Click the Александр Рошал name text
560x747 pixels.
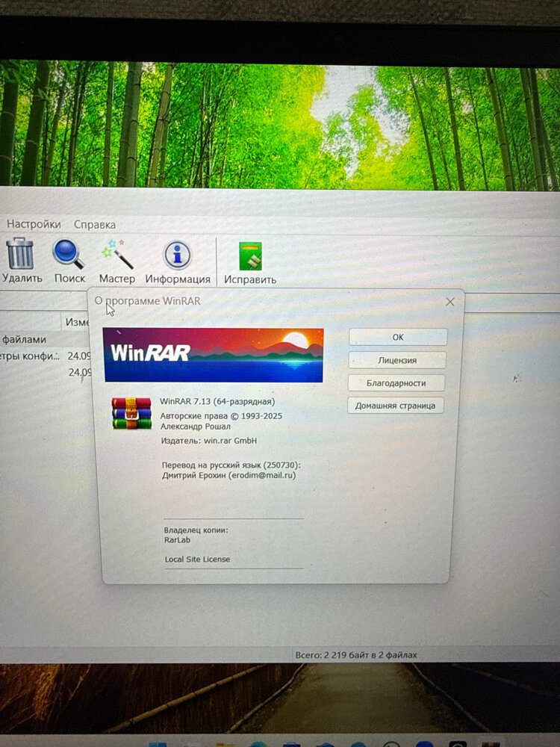195,427
